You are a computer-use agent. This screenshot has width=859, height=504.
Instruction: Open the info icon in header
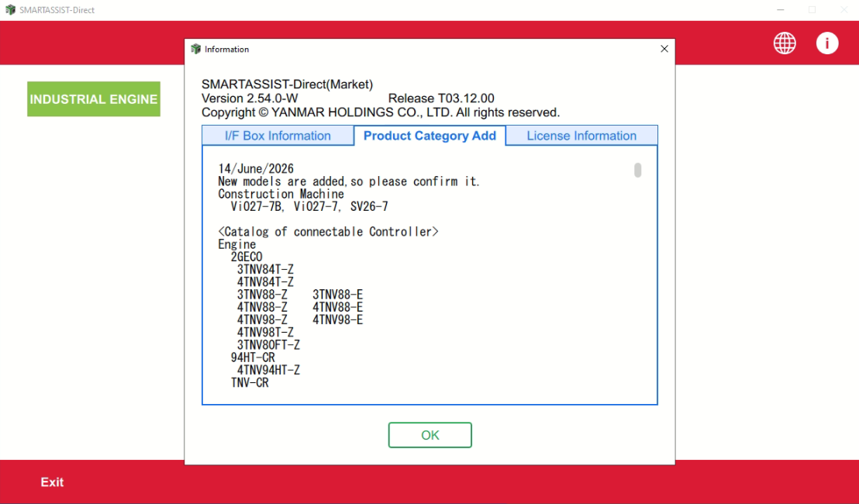click(827, 43)
